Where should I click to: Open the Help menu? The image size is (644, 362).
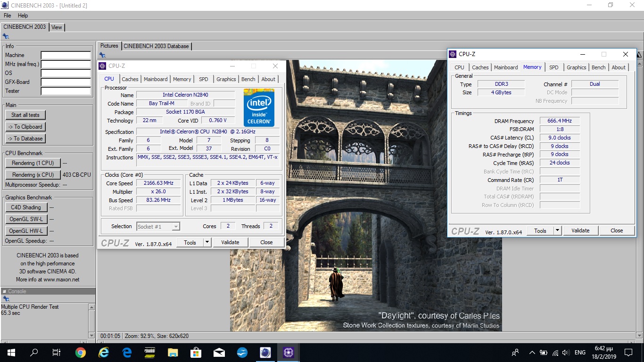point(23,16)
